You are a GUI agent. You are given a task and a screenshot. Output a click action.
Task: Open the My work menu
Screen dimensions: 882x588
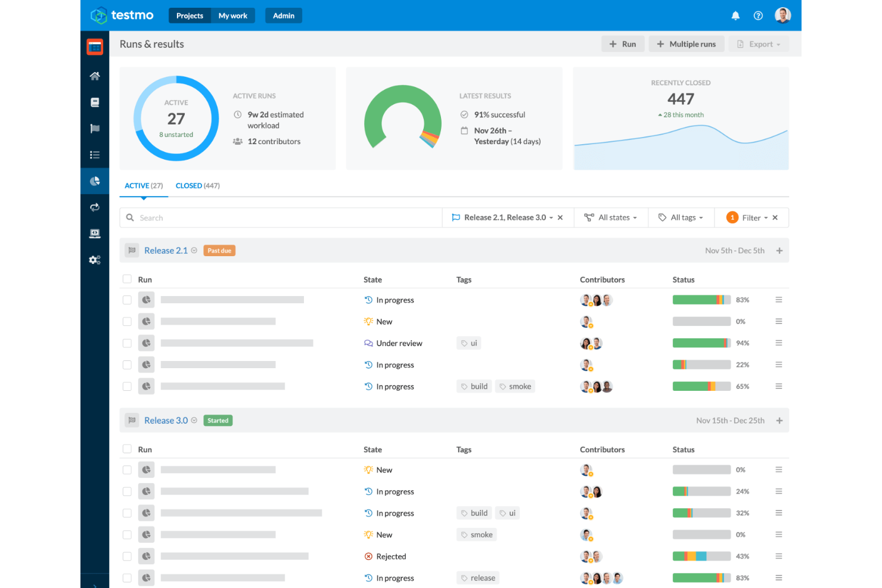click(233, 15)
